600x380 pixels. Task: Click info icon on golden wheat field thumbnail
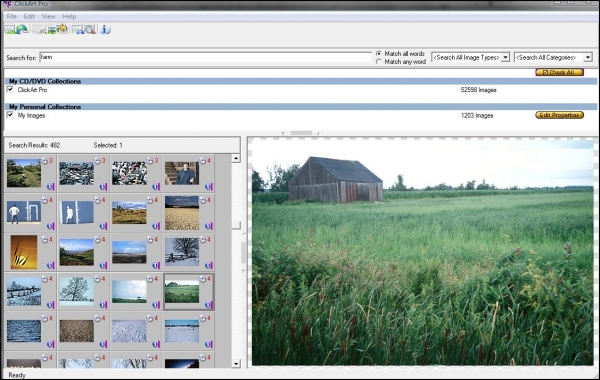208,226
